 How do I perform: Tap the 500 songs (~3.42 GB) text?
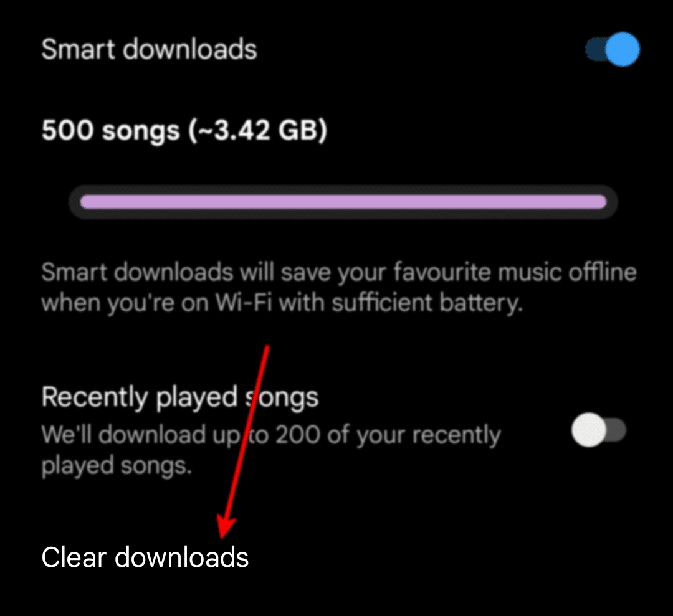(184, 130)
